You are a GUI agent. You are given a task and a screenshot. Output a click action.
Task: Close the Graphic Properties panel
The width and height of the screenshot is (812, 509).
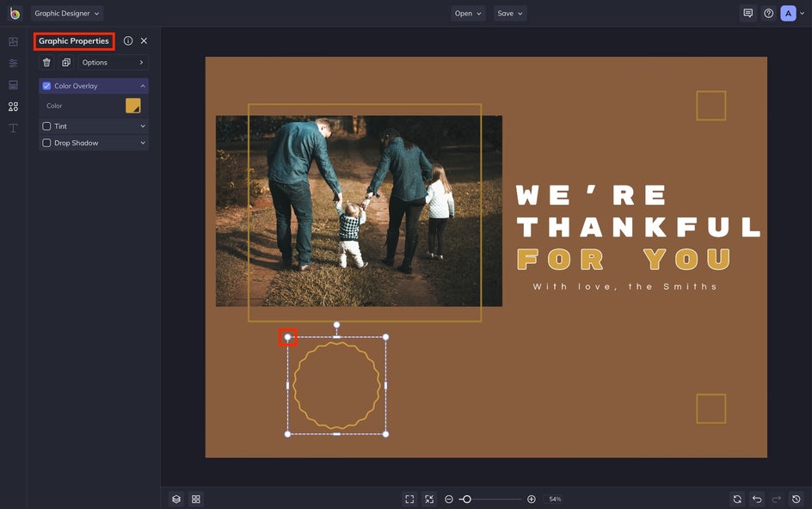(144, 41)
